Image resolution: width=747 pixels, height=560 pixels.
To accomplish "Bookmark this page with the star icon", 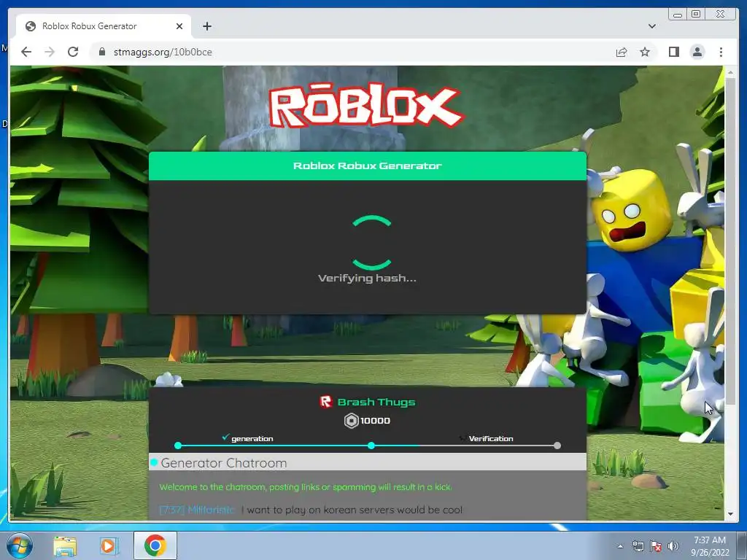I will coord(645,52).
